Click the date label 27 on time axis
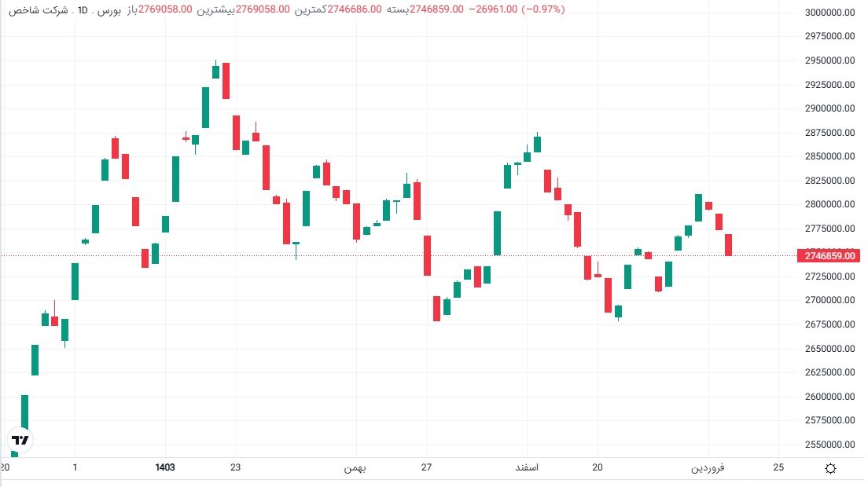The height and width of the screenshot is (487, 868). (426, 467)
